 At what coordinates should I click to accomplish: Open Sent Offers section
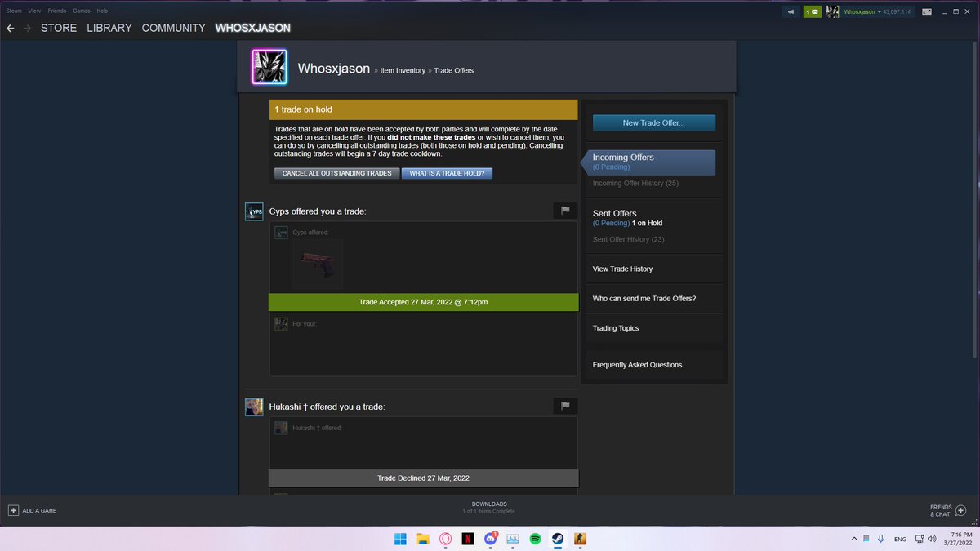pos(614,213)
